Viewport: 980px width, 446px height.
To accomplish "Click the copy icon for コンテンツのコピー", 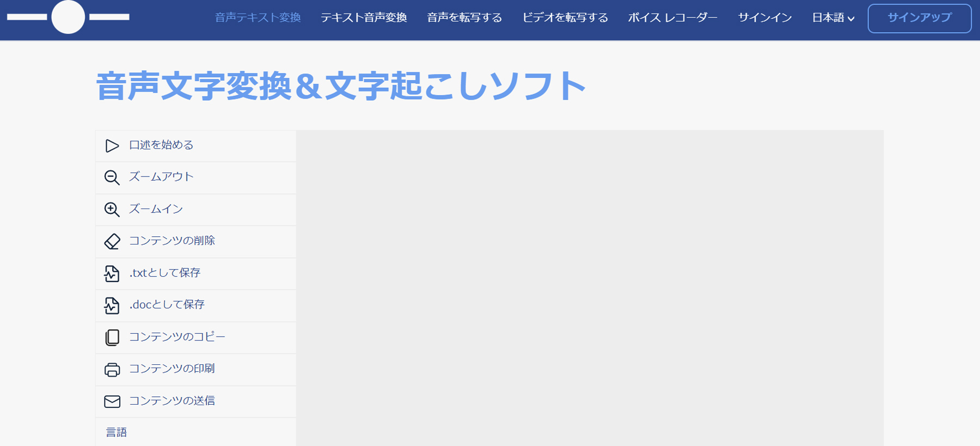I will 112,338.
